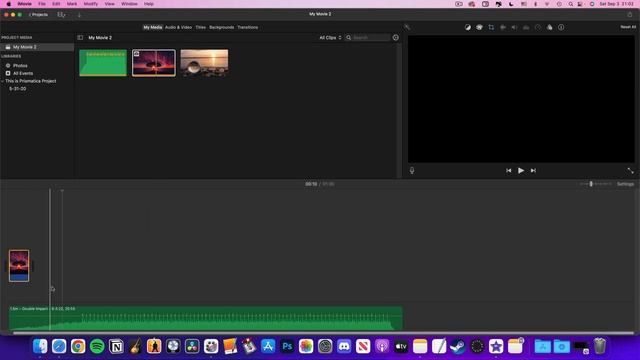Open the Edit menu
Image resolution: width=640 pixels, height=360 pixels.
[56, 4]
